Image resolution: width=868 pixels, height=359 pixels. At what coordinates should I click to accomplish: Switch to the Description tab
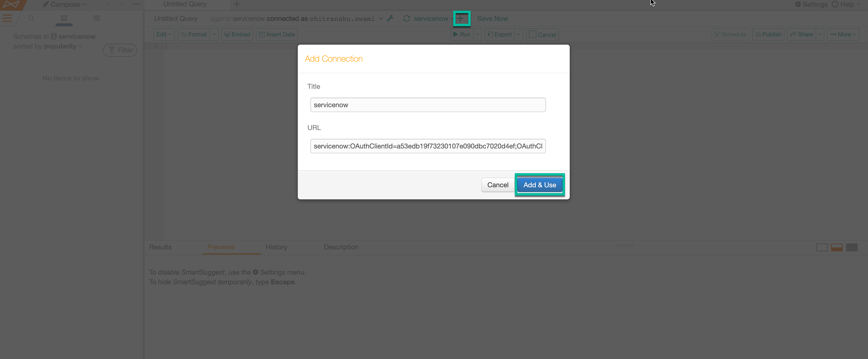pyautogui.click(x=341, y=247)
